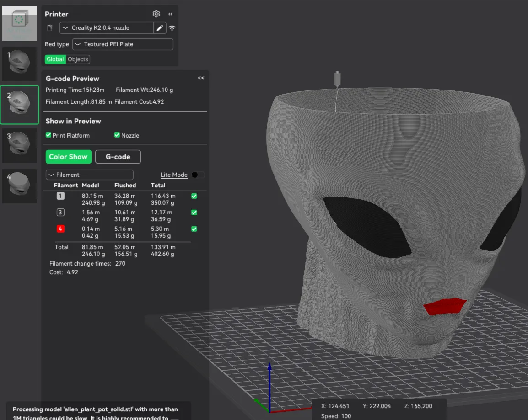Open the Creality K2 0.4 nozzle dropdown
The height and width of the screenshot is (420, 528).
pos(107,28)
